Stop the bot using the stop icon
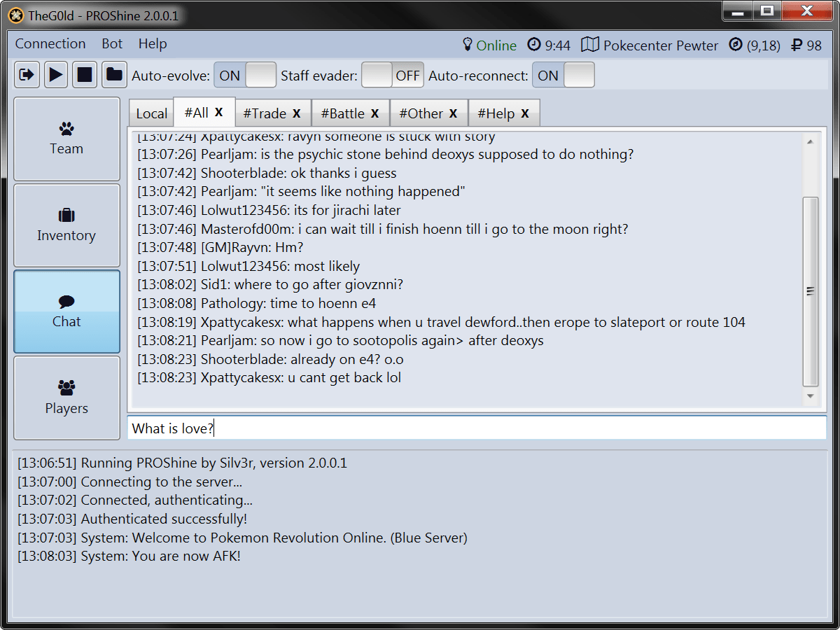 85,75
